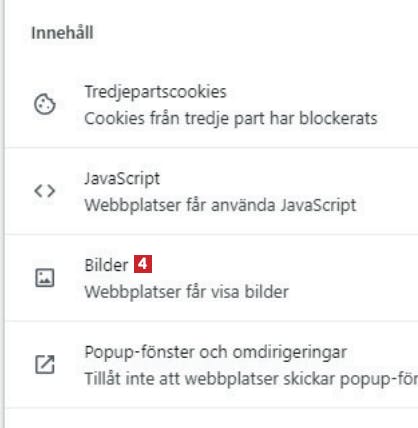Image resolution: width=418 pixels, height=428 pixels.
Task: Click the picture icon next to Bilder
Action: (45, 278)
